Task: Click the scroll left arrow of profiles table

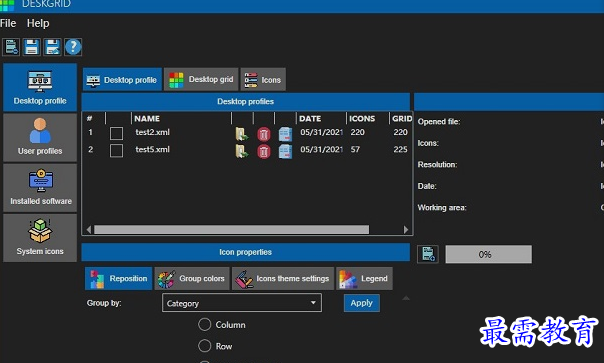Action: [89, 230]
